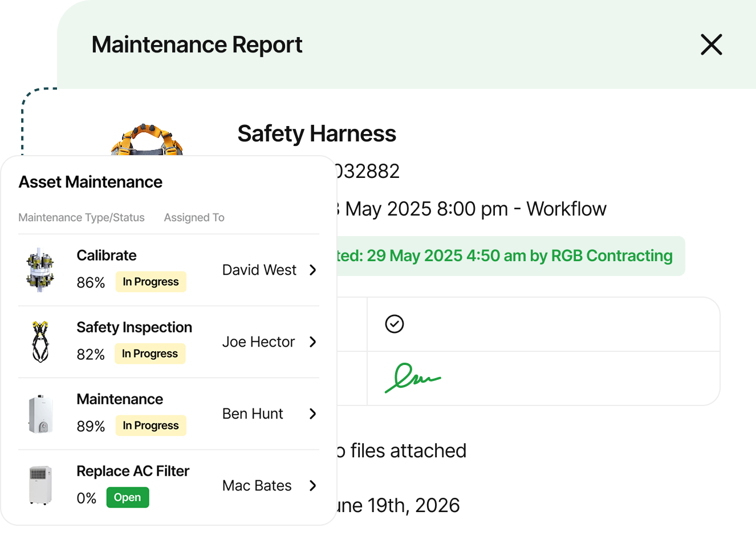This screenshot has width=756, height=560.
Task: Click the green checkmark circle in the checklist
Action: [394, 324]
